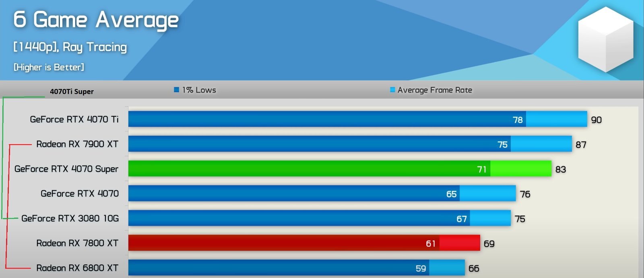Click the '1% Lows' legend label
This screenshot has width=644, height=278.
[x=199, y=90]
